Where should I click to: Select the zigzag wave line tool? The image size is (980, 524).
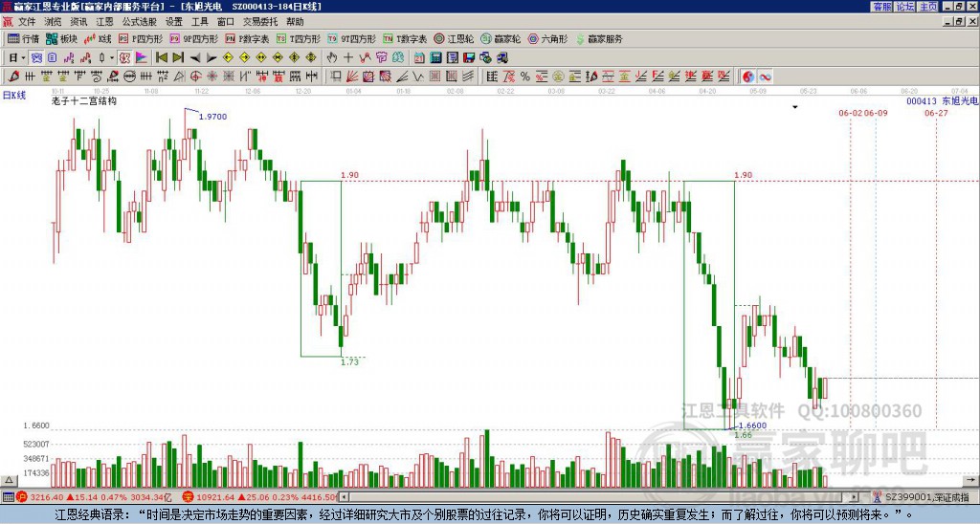point(417,76)
